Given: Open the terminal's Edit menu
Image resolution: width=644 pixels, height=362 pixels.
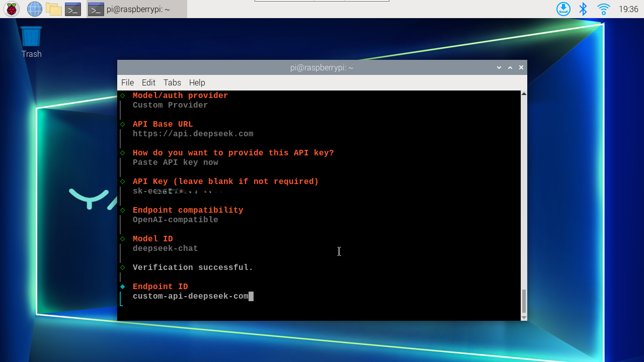Looking at the screenshot, I should (148, 82).
